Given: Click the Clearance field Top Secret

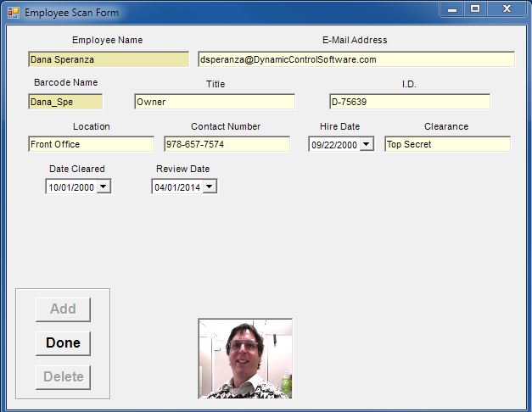Looking at the screenshot, I should (x=447, y=144).
